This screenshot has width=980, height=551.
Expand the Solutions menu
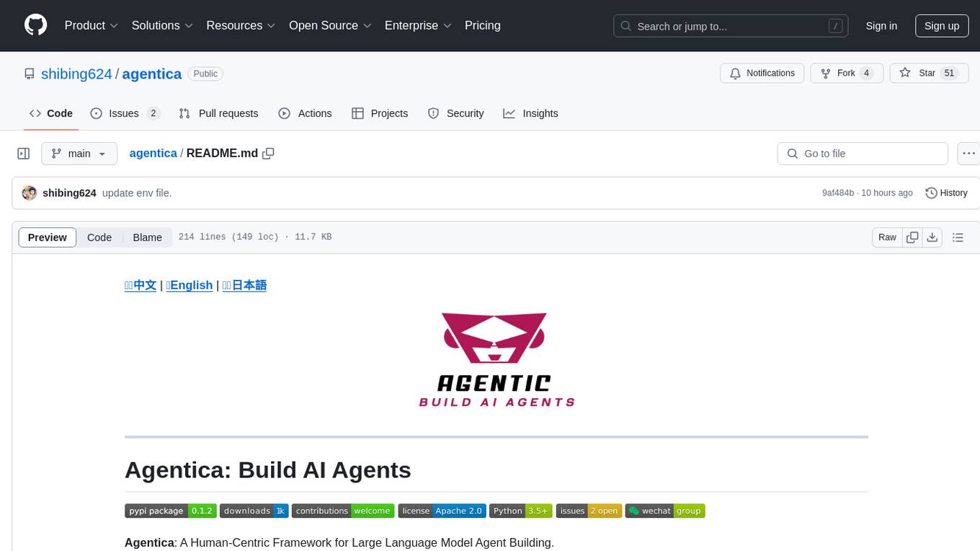coord(162,25)
